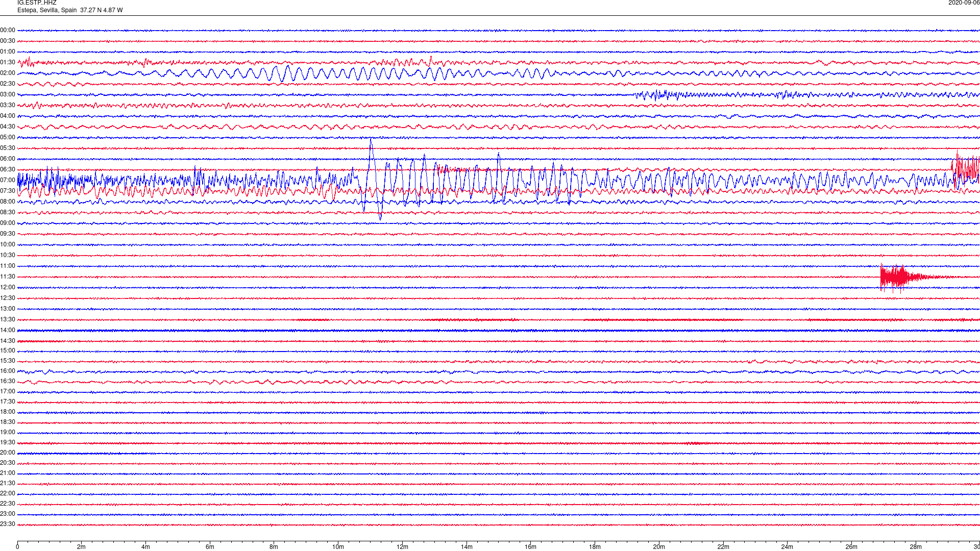980x551 pixels.
Task: Select the 06:00 trace time label
Action: pyautogui.click(x=8, y=159)
